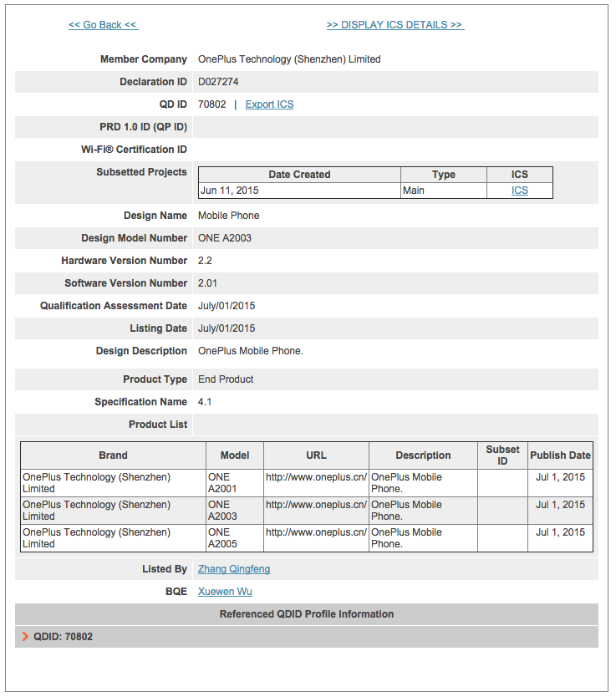This screenshot has width=616, height=697.
Task: Open Zhang Qingfeng's profile link
Action: point(234,569)
